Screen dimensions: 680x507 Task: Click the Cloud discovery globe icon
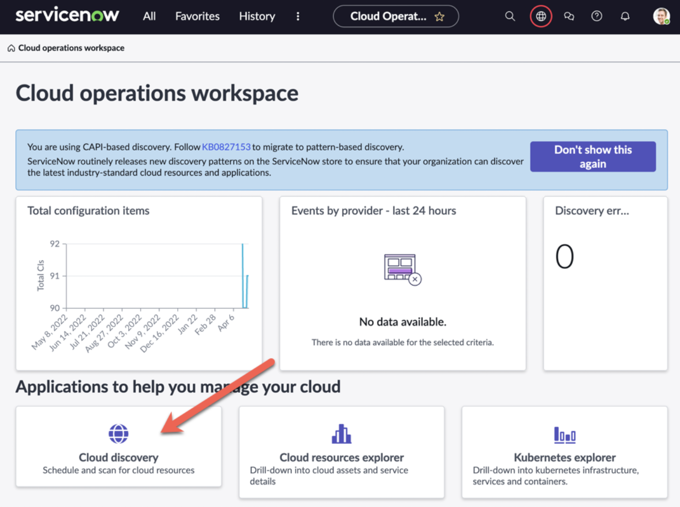(118, 433)
